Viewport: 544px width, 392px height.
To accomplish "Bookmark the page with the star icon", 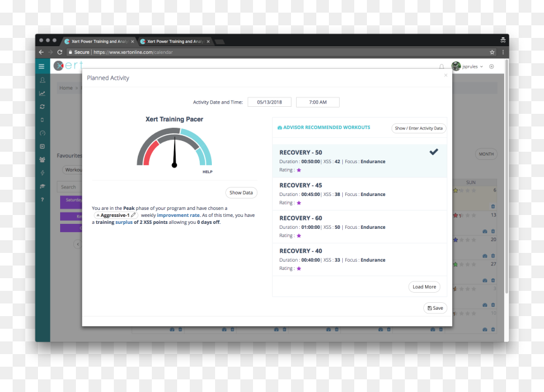I will [492, 52].
